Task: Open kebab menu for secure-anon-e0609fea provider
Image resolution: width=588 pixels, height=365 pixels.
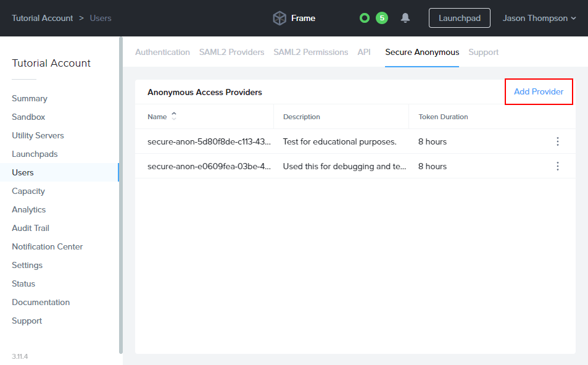Action: click(558, 166)
